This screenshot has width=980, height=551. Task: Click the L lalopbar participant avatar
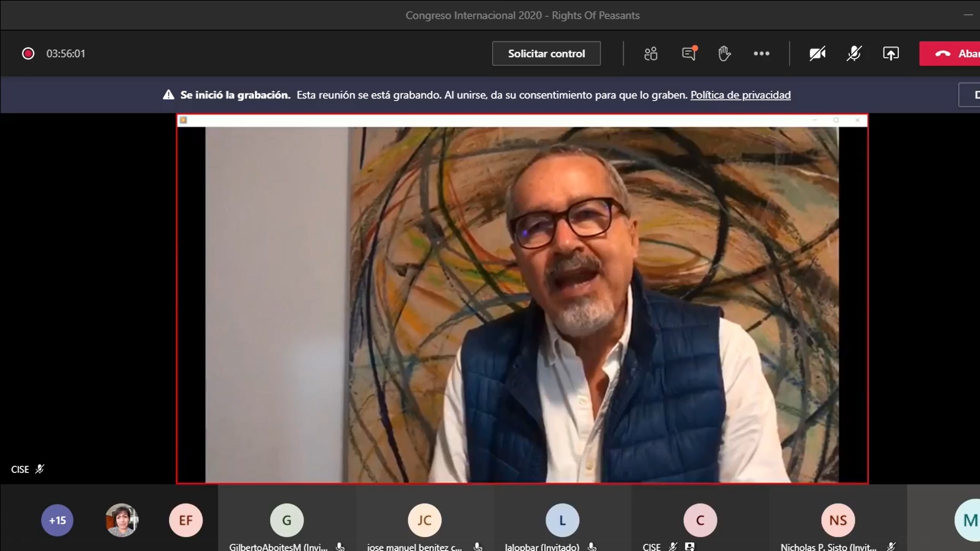[562, 520]
